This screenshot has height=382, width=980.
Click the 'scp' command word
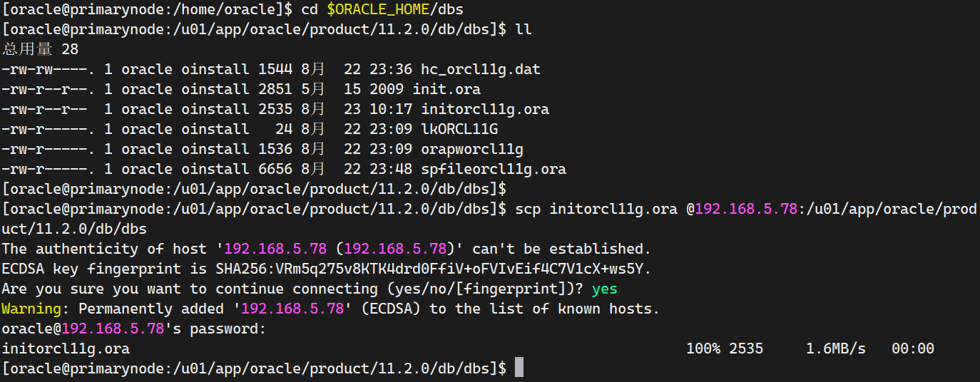tap(528, 209)
